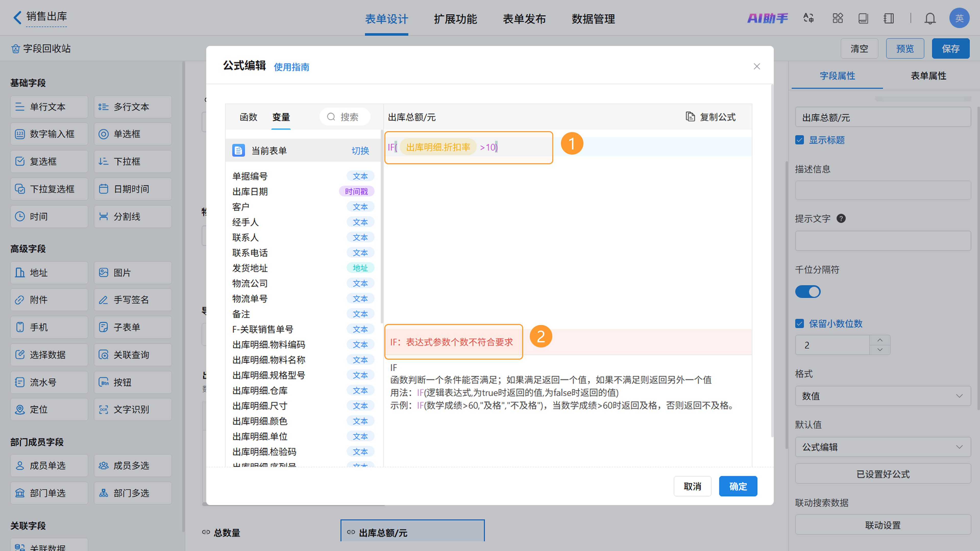Click the 确定 button
980x551 pixels.
738,486
